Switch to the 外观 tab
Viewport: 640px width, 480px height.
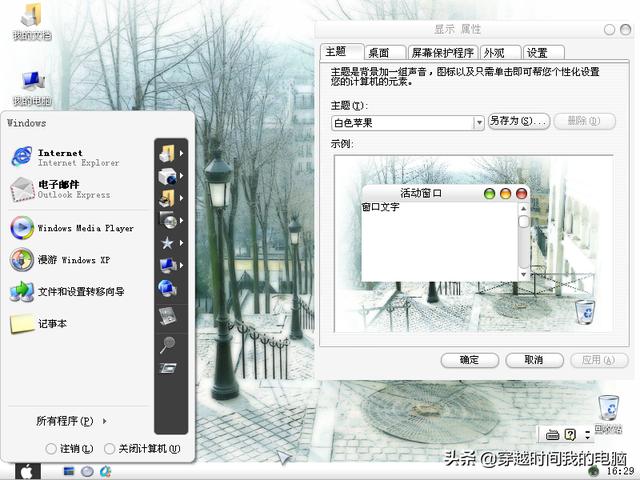(500, 53)
